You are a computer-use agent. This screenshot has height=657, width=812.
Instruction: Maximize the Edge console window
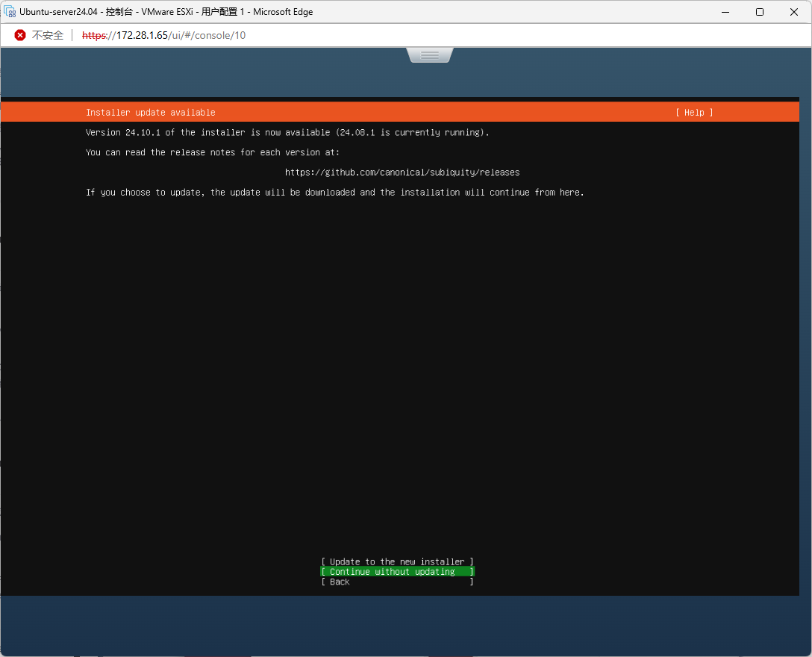pos(759,12)
